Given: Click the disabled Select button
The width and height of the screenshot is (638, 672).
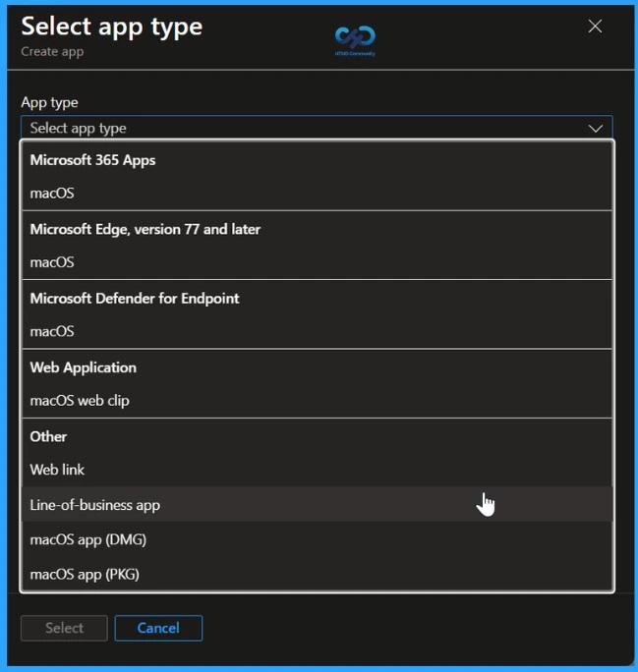Looking at the screenshot, I should pyautogui.click(x=64, y=628).
